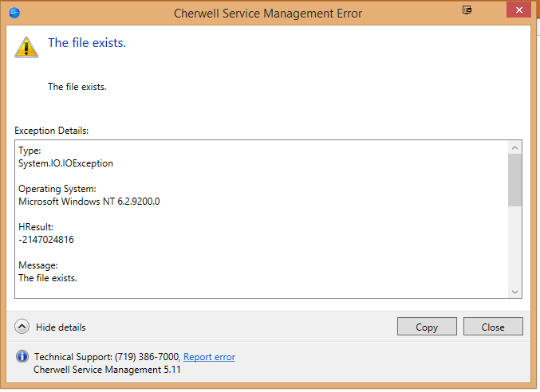Click the empty scrollbar track below the thumb
Viewport: 540px width, 392px height.
click(x=514, y=245)
